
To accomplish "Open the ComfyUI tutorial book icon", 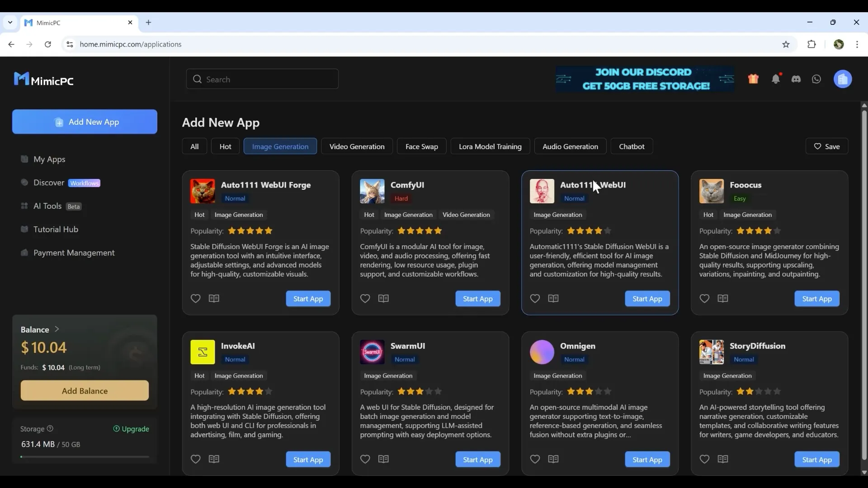I will [x=383, y=298].
